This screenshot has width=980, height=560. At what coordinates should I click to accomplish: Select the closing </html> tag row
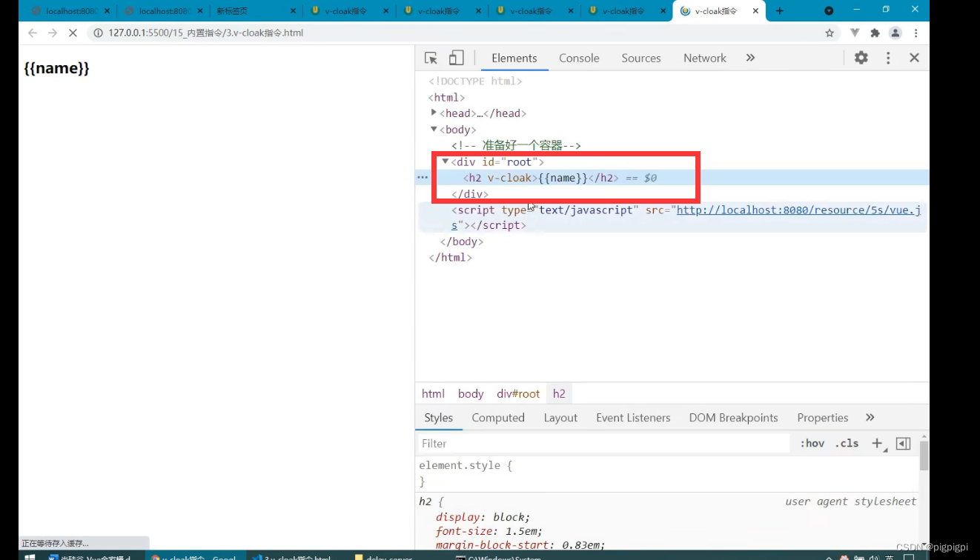(x=450, y=258)
